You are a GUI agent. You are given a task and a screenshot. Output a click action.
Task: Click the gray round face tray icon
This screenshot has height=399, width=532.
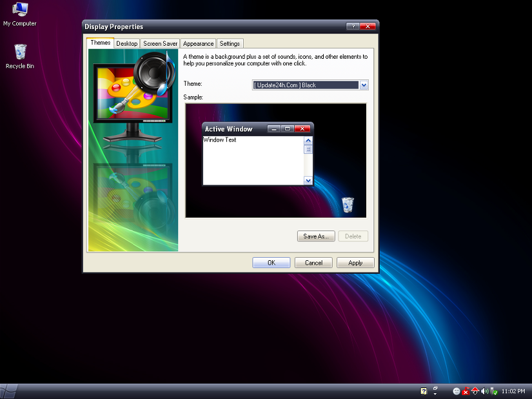(x=457, y=391)
